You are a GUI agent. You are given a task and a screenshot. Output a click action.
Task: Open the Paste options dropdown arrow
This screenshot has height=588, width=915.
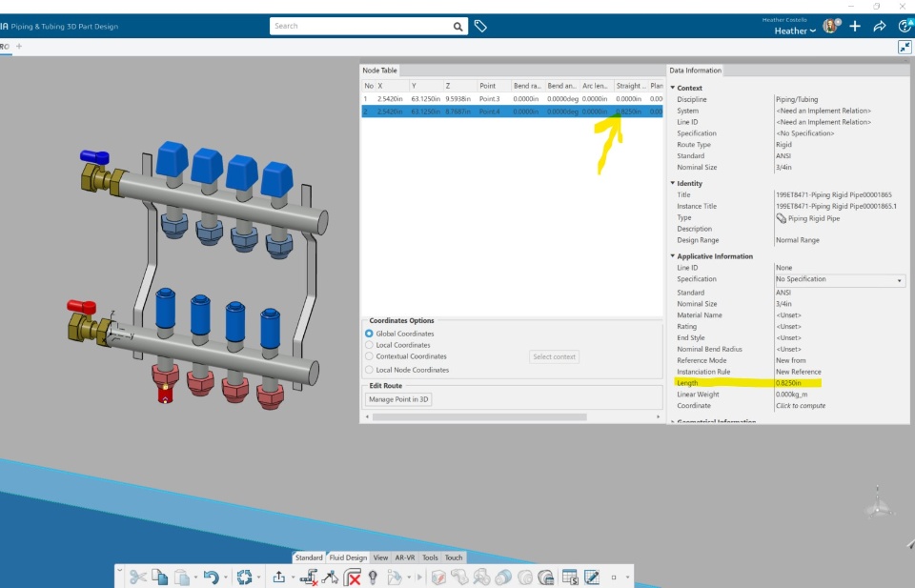click(195, 578)
